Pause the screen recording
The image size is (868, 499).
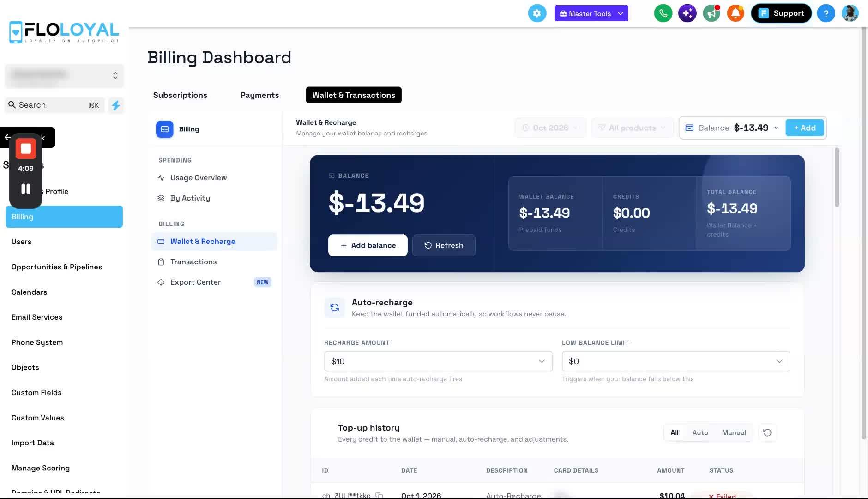[x=26, y=189]
